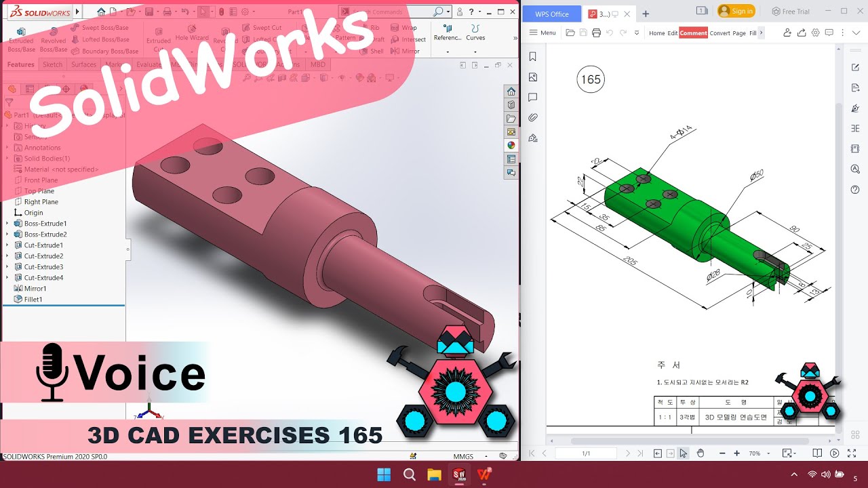Select the Cut-Extrude4 feature
This screenshot has height=488, width=868.
tap(38, 277)
